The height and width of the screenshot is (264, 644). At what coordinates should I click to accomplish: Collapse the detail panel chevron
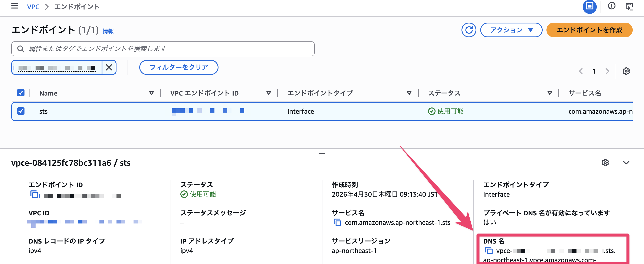coord(626,163)
